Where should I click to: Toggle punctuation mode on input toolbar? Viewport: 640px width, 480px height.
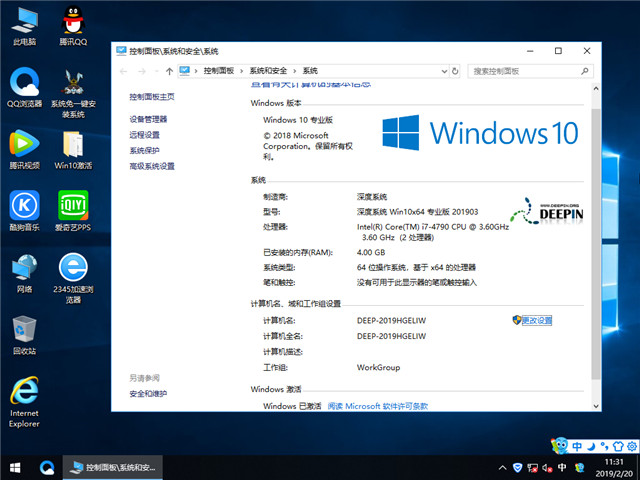[x=604, y=446]
